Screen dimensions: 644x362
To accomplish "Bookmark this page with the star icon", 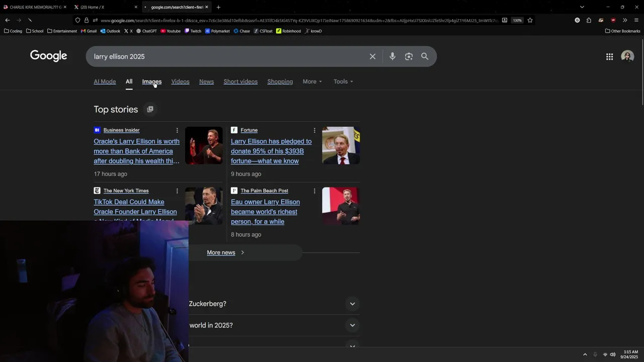I will (530, 20).
